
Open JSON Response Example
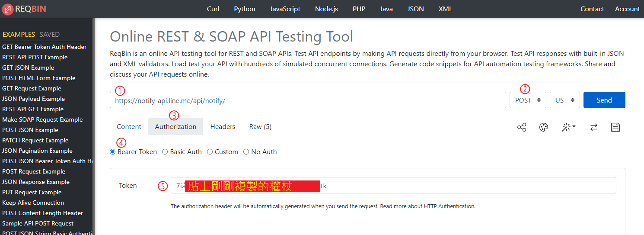[x=36, y=182]
